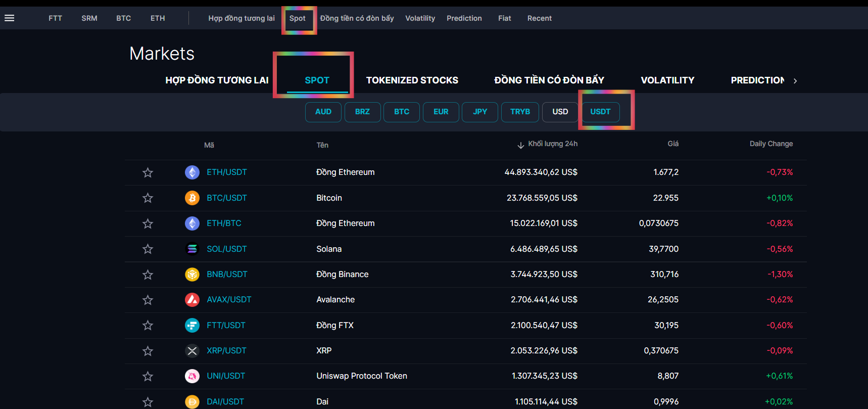
Task: Sort by the Giá column header
Action: click(x=673, y=144)
